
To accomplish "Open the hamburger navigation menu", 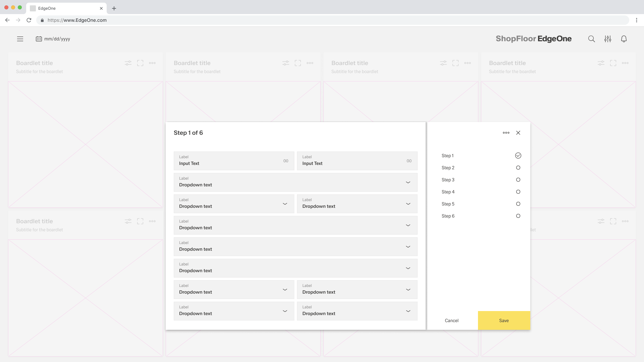I will click(x=20, y=39).
